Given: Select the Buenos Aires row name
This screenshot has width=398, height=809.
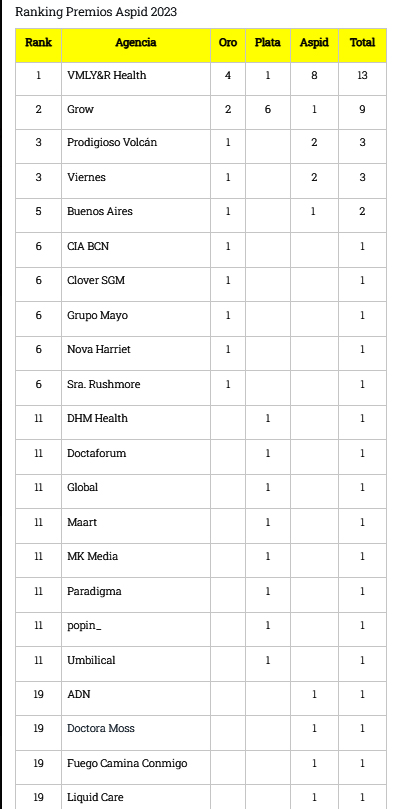Looking at the screenshot, I should point(100,212).
